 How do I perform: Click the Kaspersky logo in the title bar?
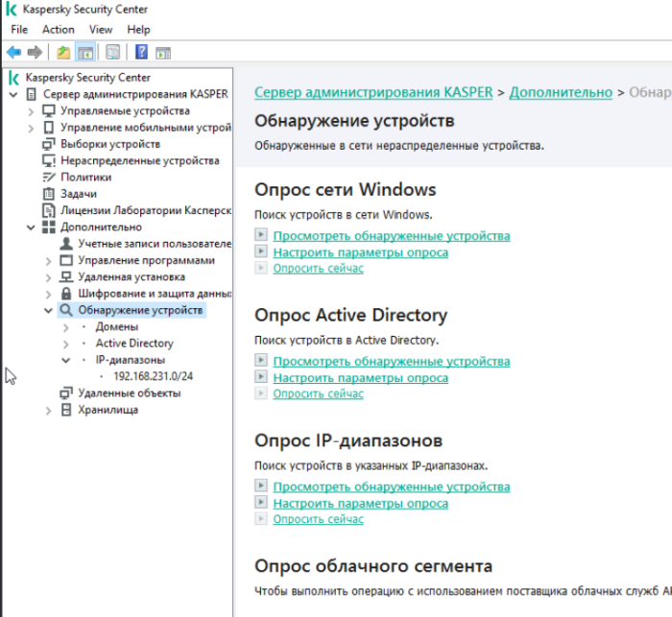pos(12,9)
